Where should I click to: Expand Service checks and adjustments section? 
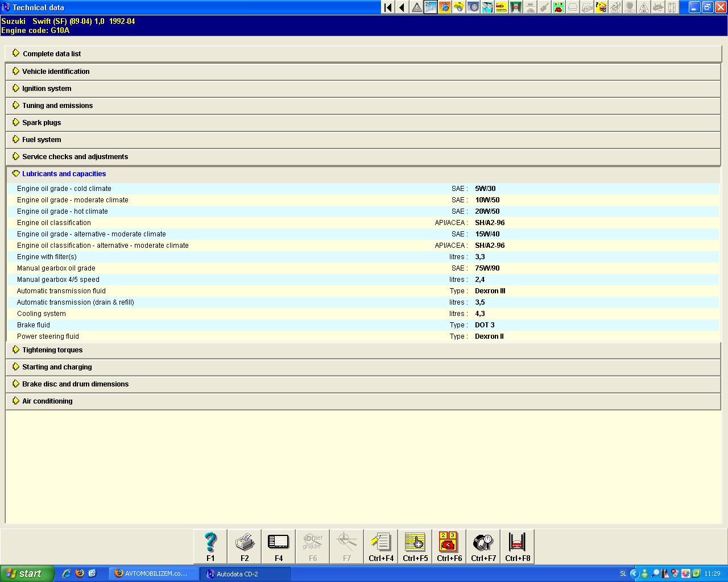coord(363,156)
